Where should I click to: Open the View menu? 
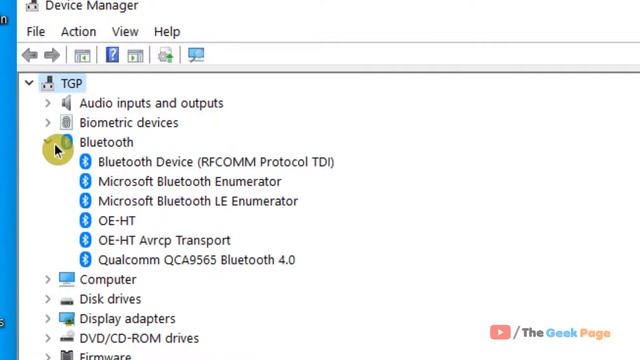[125, 32]
